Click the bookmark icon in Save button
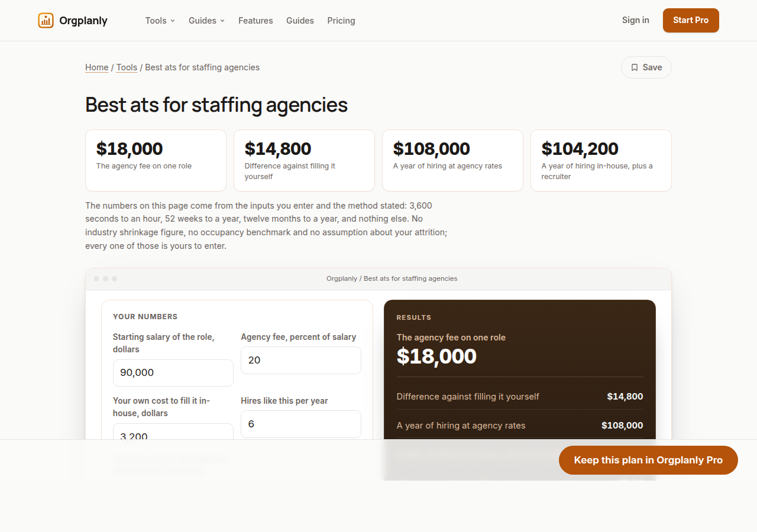 click(x=635, y=67)
